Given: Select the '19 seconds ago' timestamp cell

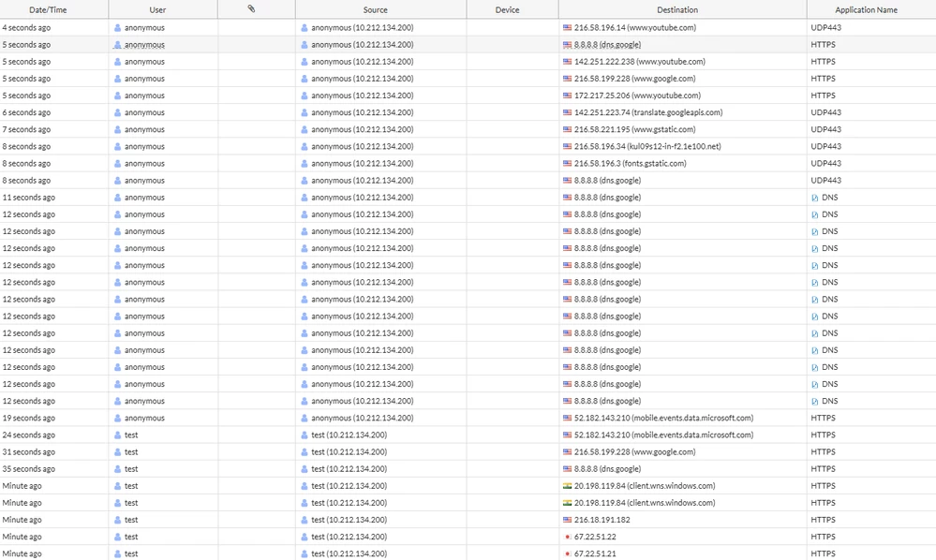Looking at the screenshot, I should click(x=29, y=418).
